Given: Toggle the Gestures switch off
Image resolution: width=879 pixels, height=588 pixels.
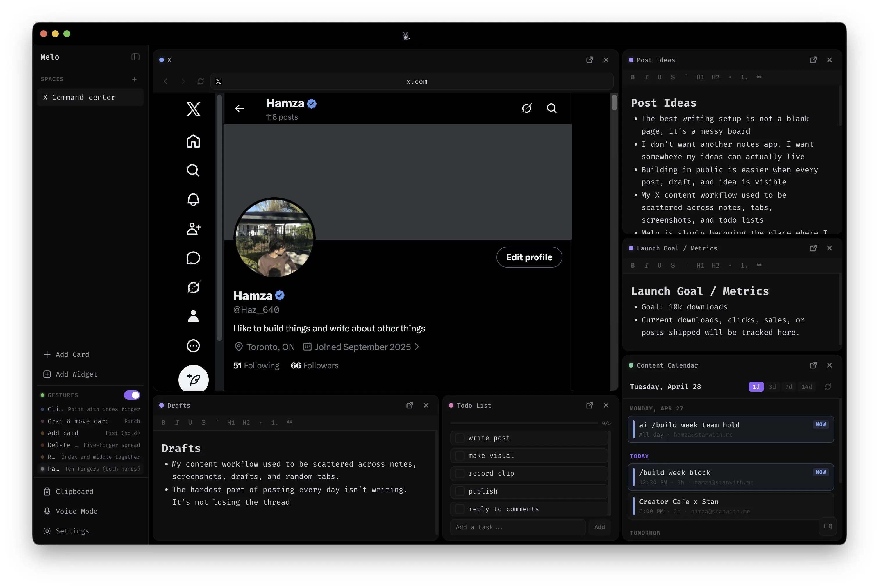Looking at the screenshot, I should coord(132,395).
